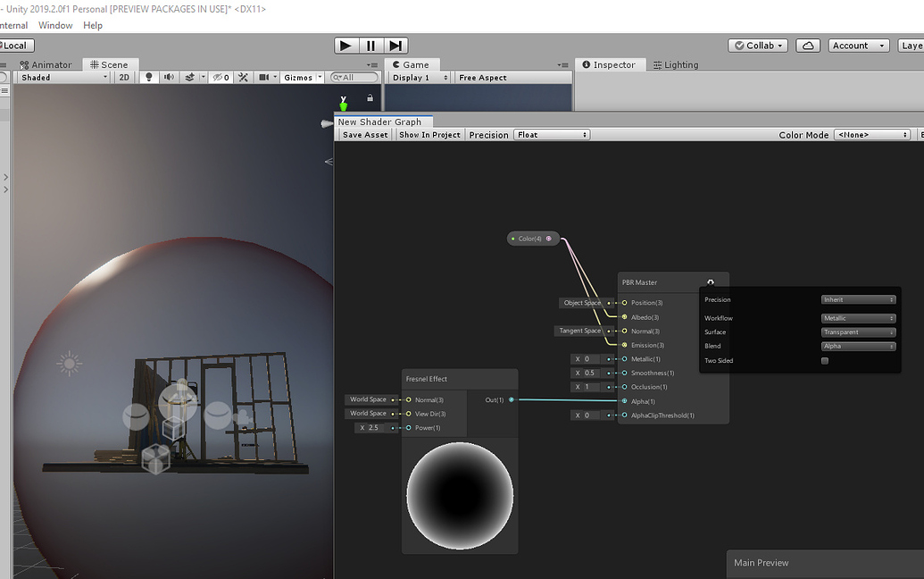Click the Fresnel Effect Out(1) port
The height and width of the screenshot is (579, 924).
pos(511,399)
